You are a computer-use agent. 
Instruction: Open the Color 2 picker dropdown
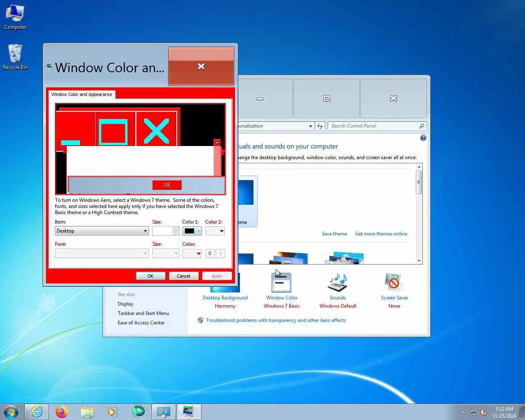(x=215, y=231)
